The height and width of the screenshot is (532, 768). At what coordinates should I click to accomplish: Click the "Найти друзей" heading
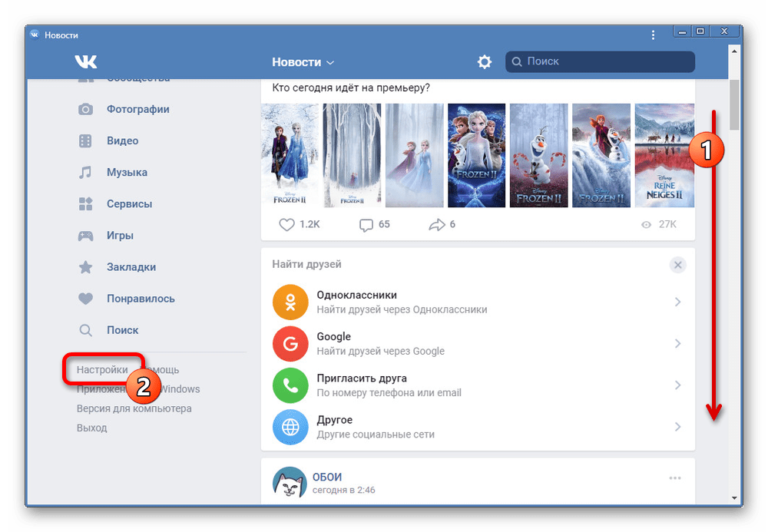(x=306, y=265)
